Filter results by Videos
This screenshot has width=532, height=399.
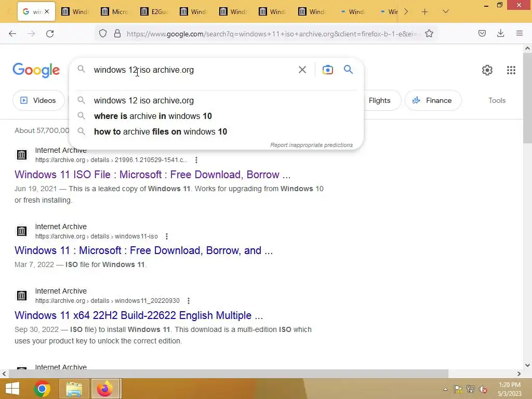click(38, 100)
